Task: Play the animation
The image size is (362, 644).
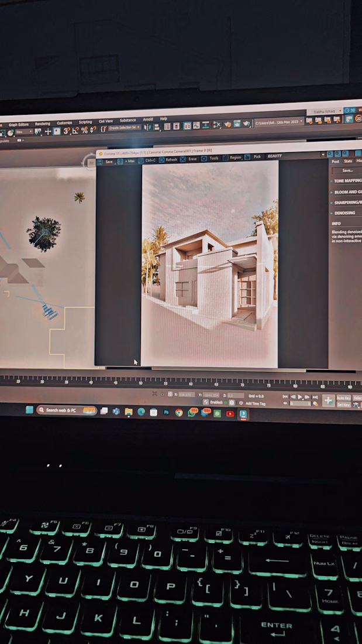Action: [300, 397]
